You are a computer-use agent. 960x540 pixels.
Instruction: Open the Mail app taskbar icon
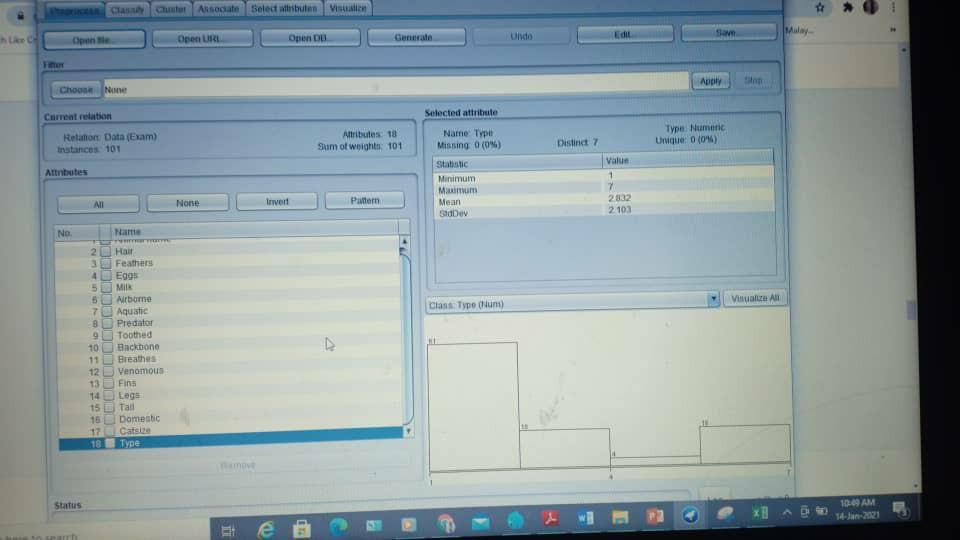pos(481,522)
